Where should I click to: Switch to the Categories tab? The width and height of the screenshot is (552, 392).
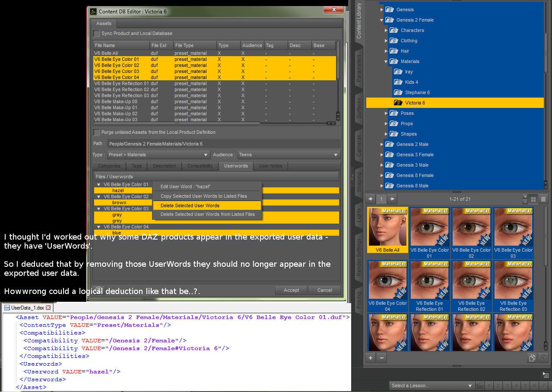pos(109,166)
